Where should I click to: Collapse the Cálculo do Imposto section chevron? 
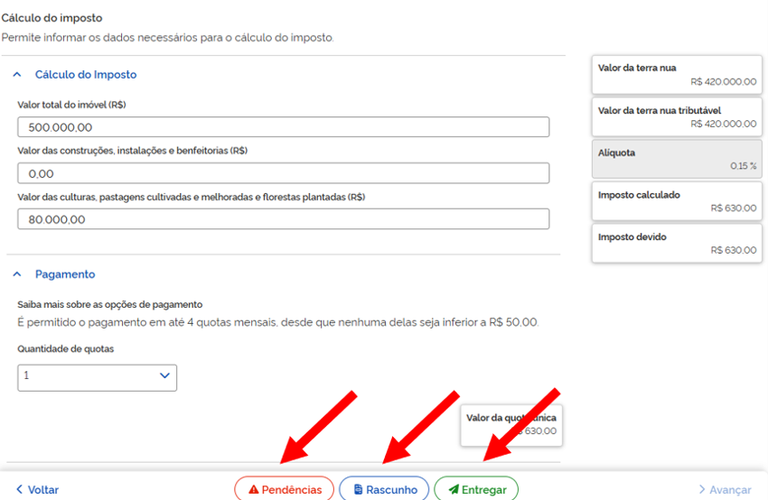coord(17,74)
